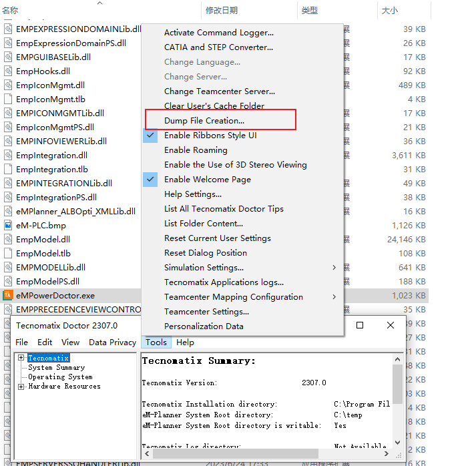Select Operating System tree item
The height and width of the screenshot is (466, 476).
[60, 377]
